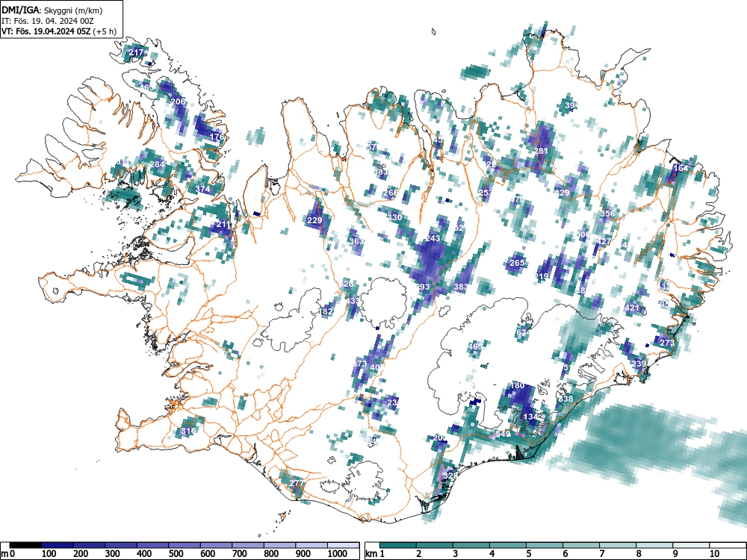This screenshot has height=560, width=747.
Task: Click the visibility value 277 on the south coast
Action: [297, 483]
